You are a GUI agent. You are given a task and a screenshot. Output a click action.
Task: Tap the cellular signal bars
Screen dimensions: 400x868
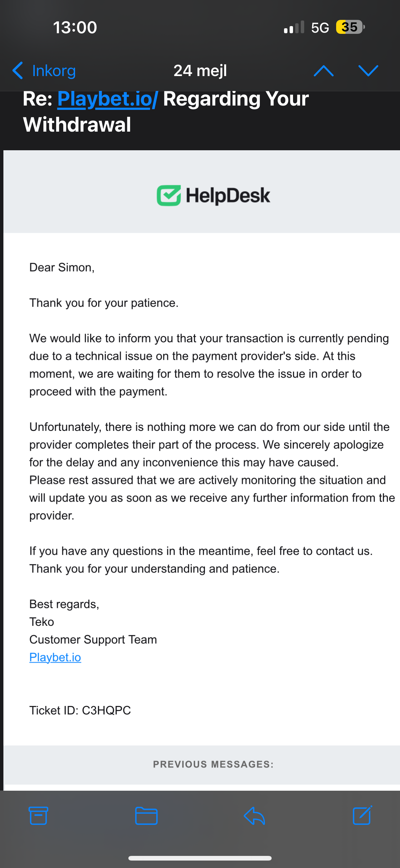(294, 27)
